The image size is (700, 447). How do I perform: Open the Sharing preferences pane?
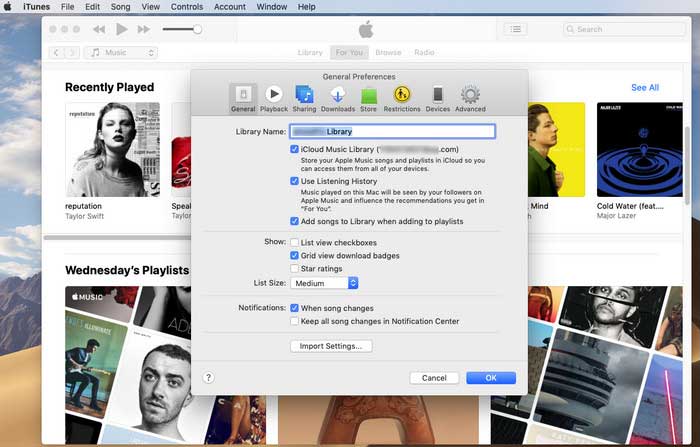pyautogui.click(x=304, y=99)
